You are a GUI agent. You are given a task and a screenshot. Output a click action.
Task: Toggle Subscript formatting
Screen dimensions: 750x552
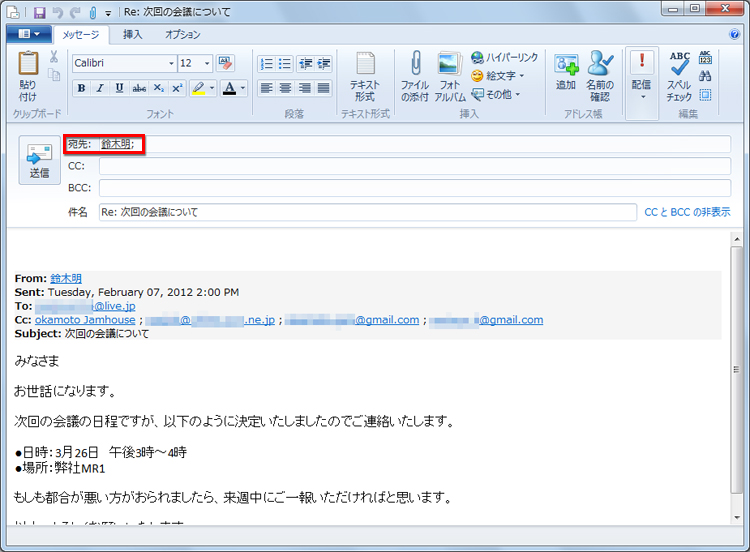[x=158, y=88]
